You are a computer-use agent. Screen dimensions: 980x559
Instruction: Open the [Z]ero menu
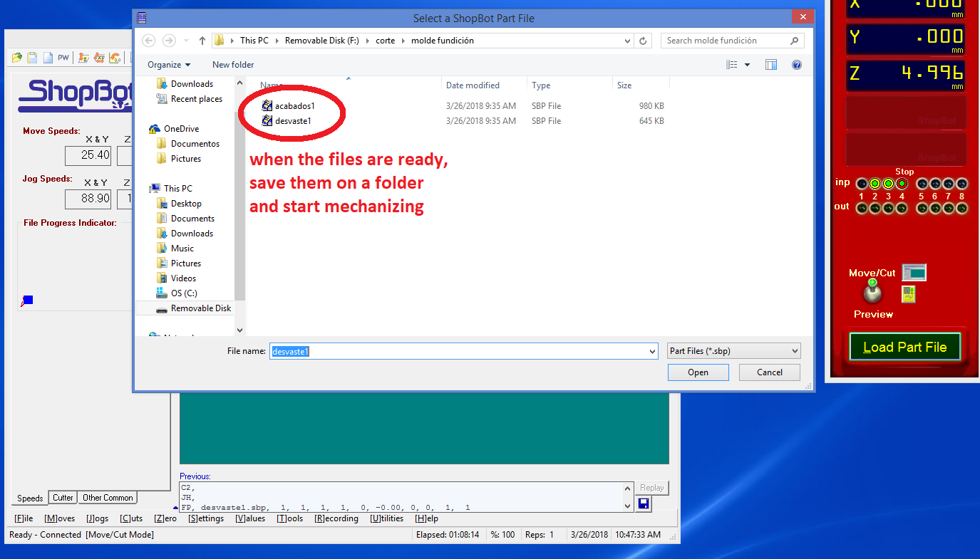pyautogui.click(x=165, y=518)
